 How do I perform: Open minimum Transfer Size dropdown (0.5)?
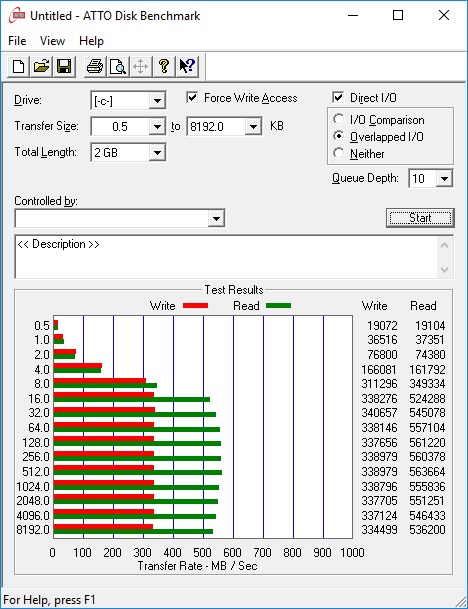[157, 127]
